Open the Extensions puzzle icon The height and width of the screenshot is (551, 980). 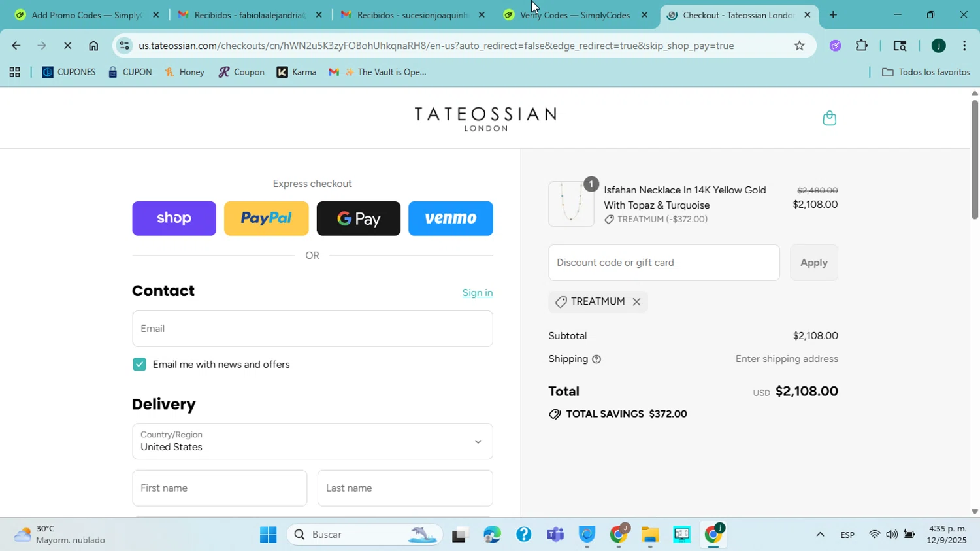(862, 46)
